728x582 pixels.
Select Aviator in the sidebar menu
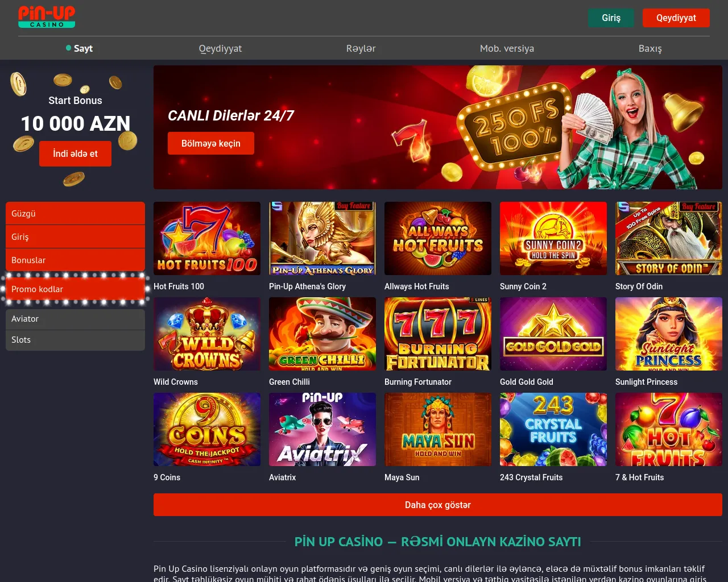coord(75,319)
